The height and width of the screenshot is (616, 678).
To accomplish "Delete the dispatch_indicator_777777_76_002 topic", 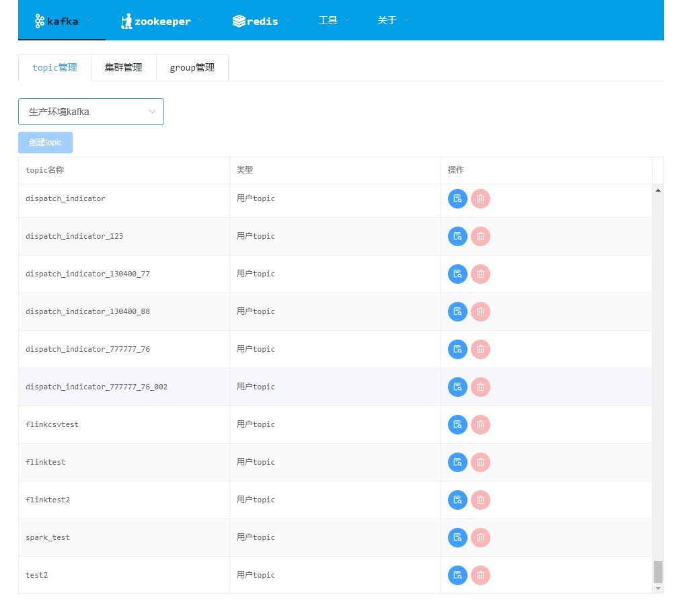I will [x=480, y=387].
